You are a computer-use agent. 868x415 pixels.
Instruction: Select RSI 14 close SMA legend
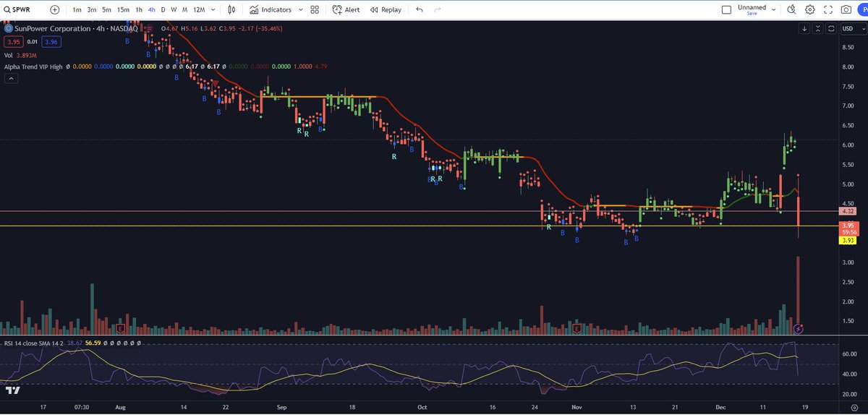tap(34, 343)
